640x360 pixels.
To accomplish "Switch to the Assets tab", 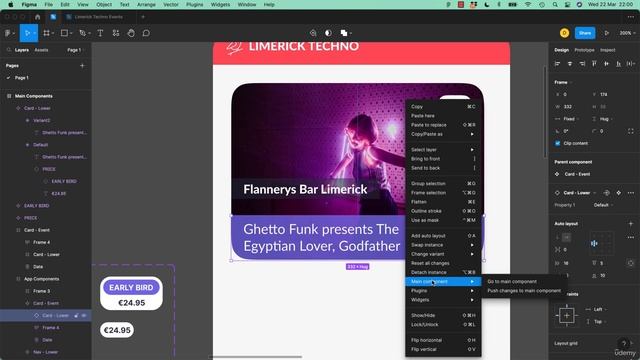I will click(41, 50).
